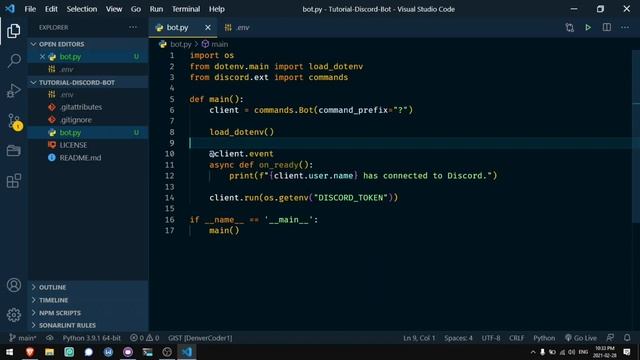Viewport: 640px width, 360px height.
Task: Open the Selection menu
Action: (x=82, y=9)
